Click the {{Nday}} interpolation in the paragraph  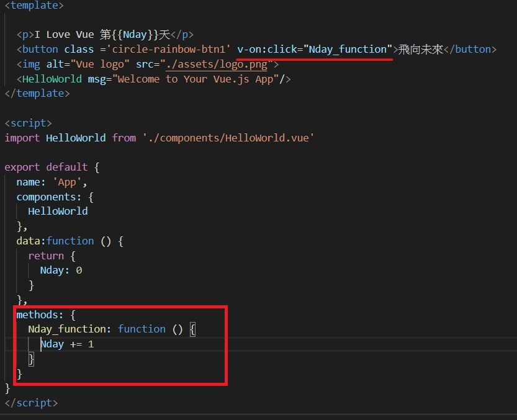coord(135,35)
